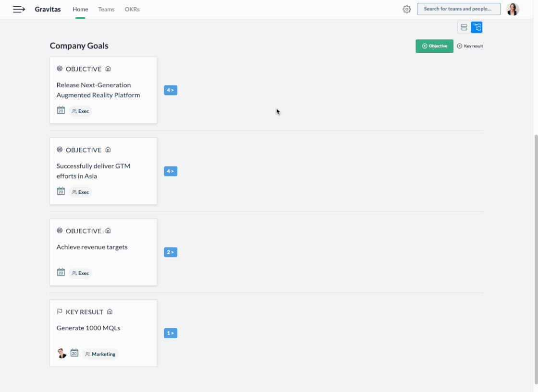The image size is (538, 392).
Task: Expand 2 children of Achieve revenue targets
Action: pyautogui.click(x=171, y=252)
